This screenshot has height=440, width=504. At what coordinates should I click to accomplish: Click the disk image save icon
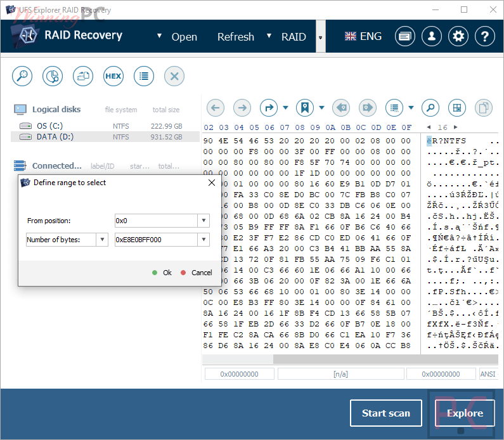tap(83, 76)
